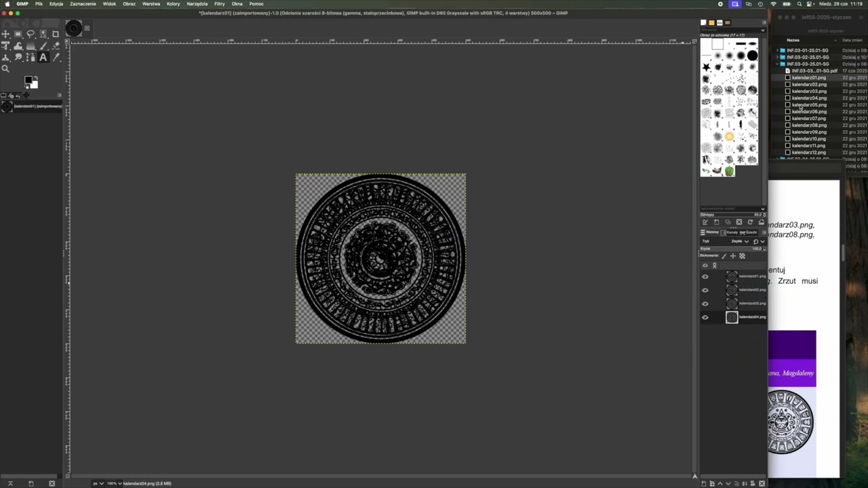
Task: Open the Device Status tab
Action: click(11, 96)
